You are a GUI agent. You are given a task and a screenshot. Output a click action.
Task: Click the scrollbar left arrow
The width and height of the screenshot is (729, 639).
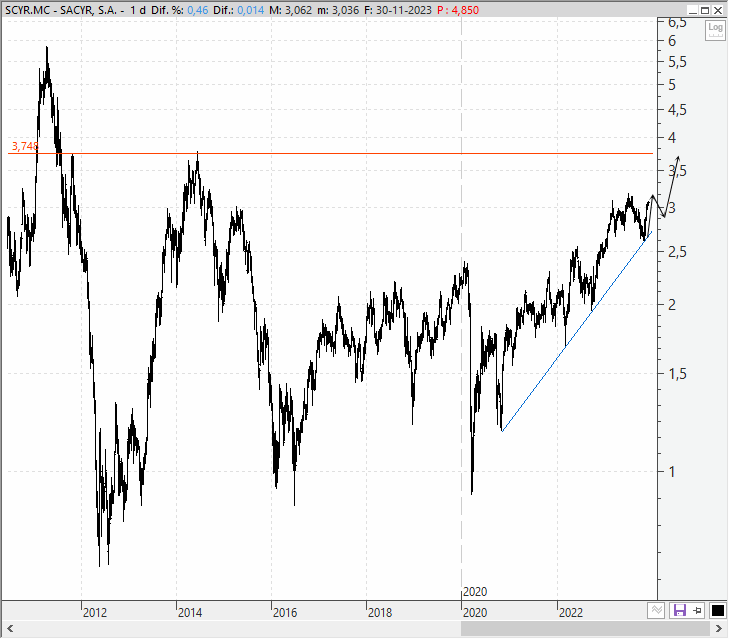[x=10, y=629]
